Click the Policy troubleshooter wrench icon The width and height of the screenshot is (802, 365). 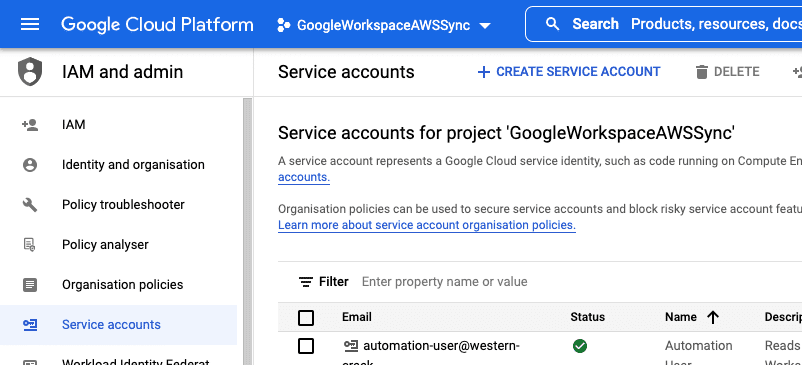30,204
